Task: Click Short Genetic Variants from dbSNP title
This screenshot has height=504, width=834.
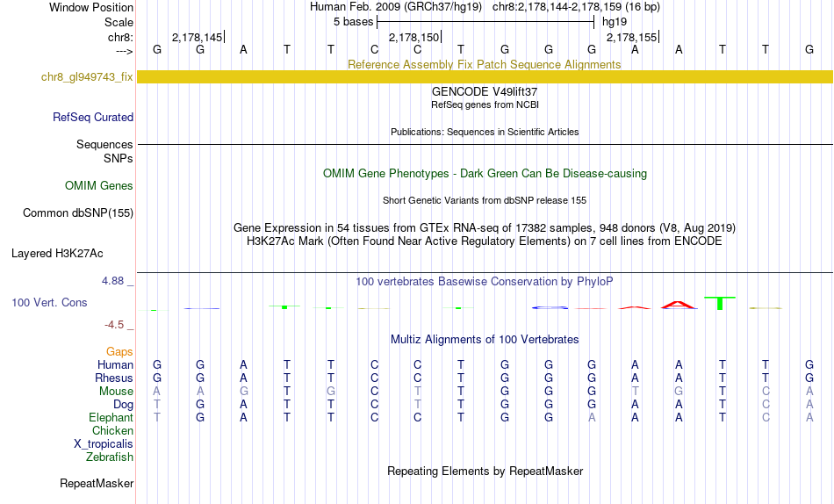Action: click(x=485, y=201)
